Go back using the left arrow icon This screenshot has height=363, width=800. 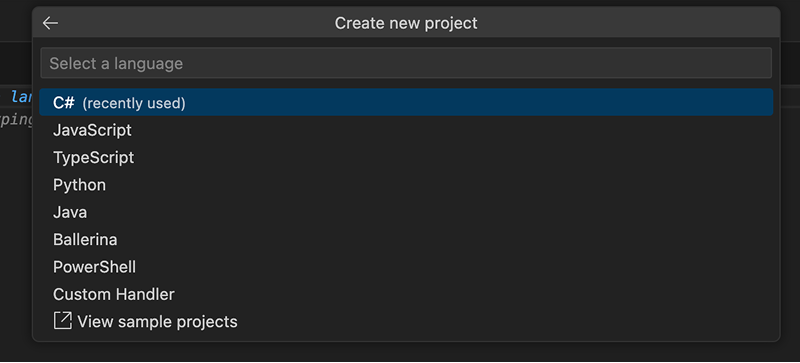click(50, 23)
